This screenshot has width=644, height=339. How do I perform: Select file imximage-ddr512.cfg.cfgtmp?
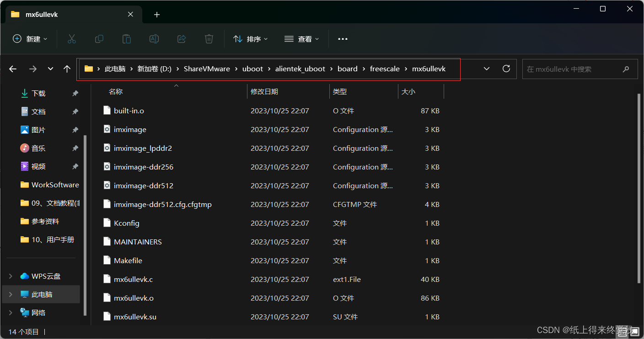tap(163, 204)
